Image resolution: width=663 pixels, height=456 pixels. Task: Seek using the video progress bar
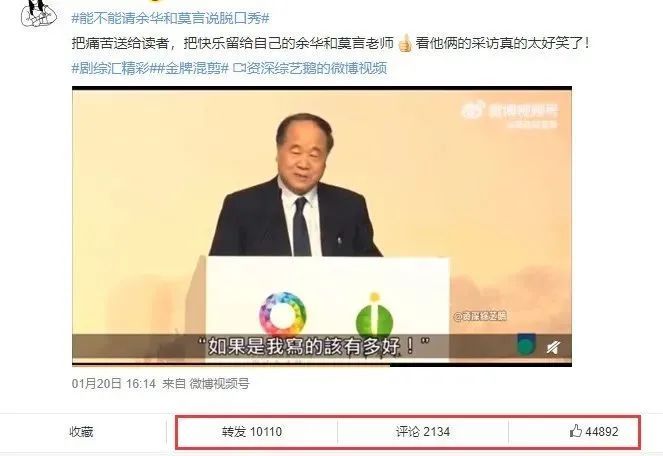322,364
